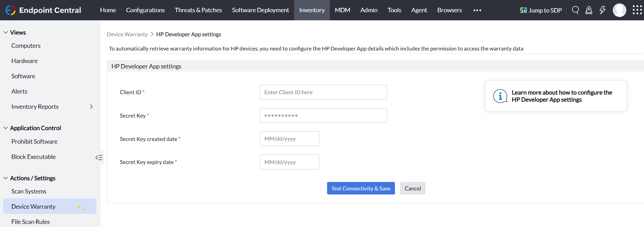
Task: Open the user profile avatar
Action: 620,10
